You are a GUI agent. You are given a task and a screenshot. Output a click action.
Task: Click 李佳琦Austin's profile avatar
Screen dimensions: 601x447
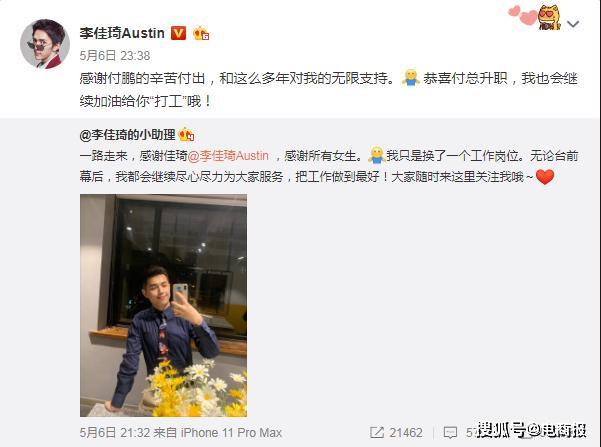(x=45, y=44)
